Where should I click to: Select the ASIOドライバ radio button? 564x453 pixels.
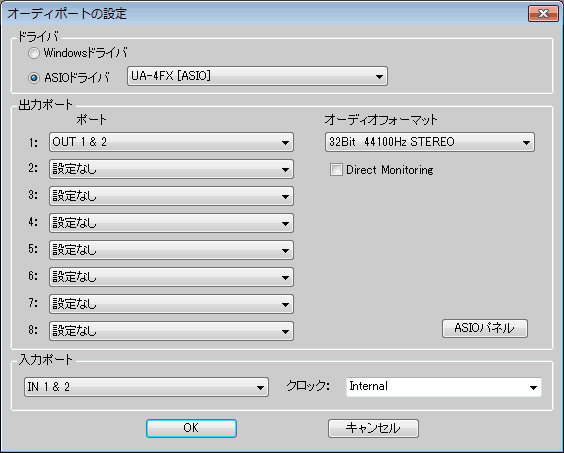click(34, 78)
